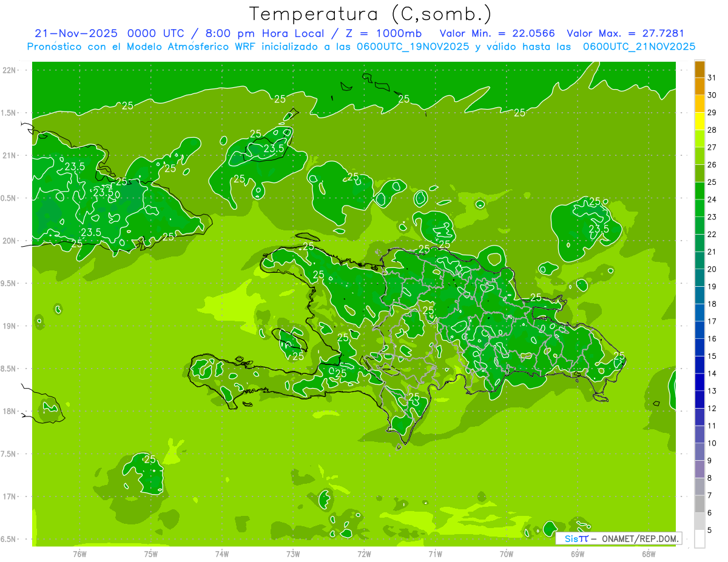Screen dimensions: 728x562
Task: Click the "72W" longitude axis label
Action: [x=364, y=554]
